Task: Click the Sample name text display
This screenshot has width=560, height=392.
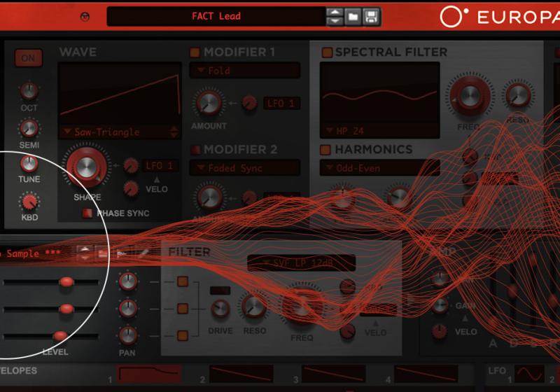Action: [x=30, y=254]
